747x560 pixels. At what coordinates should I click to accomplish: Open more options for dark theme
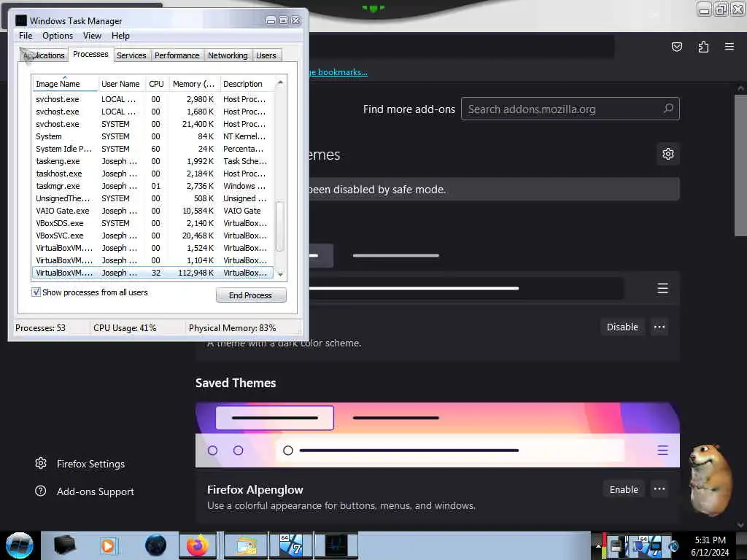pyautogui.click(x=659, y=327)
